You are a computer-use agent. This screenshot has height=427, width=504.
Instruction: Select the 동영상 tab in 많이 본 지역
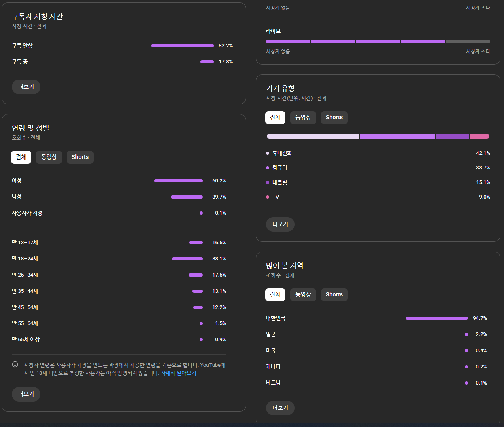pyautogui.click(x=303, y=295)
